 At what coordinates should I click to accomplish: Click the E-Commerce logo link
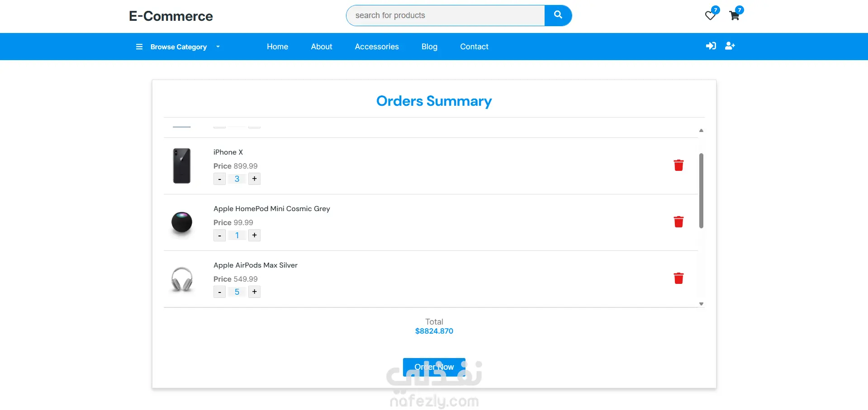pos(171,16)
